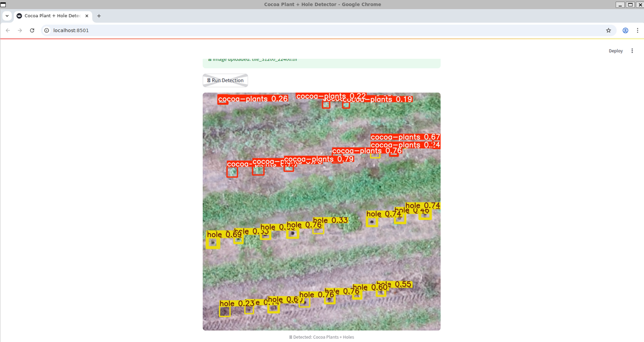View site information icon in address bar

click(47, 30)
